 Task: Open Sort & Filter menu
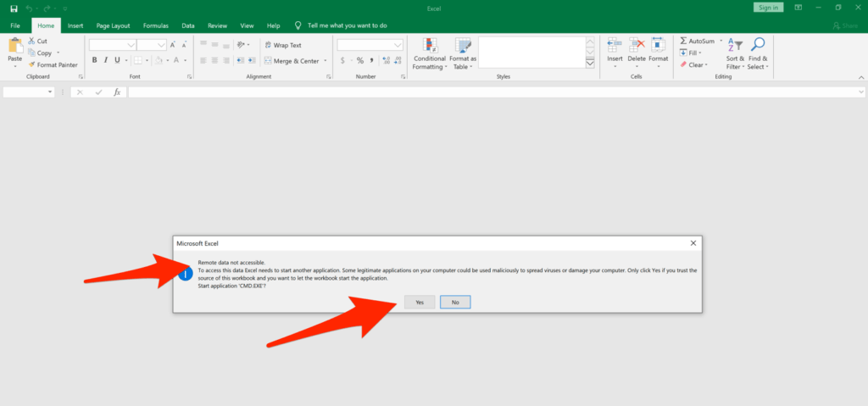(x=735, y=53)
